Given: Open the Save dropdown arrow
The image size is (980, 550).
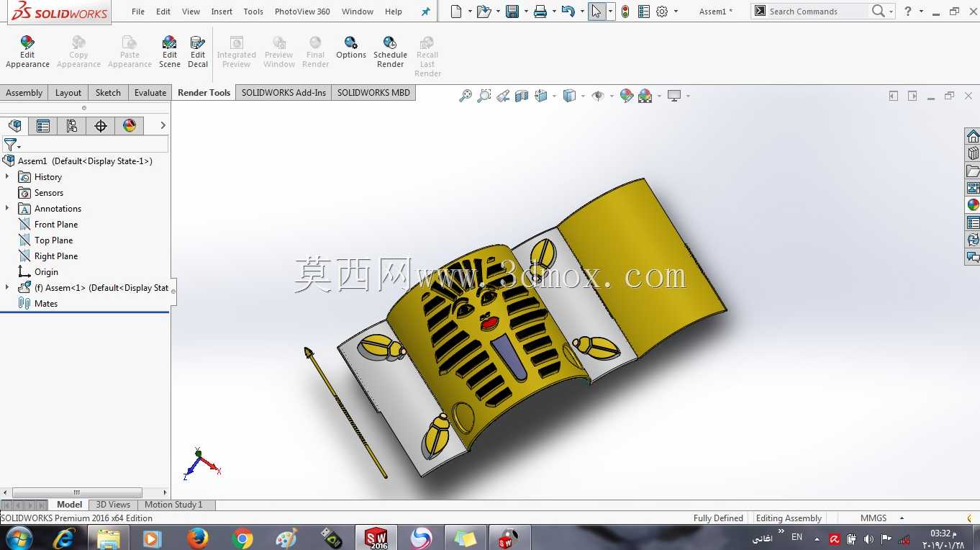Looking at the screenshot, I should point(526,12).
